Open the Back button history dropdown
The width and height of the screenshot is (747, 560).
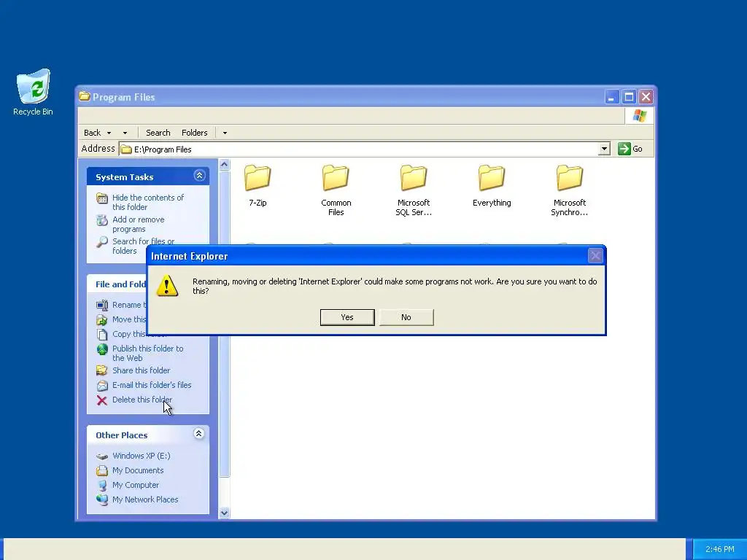[109, 133]
